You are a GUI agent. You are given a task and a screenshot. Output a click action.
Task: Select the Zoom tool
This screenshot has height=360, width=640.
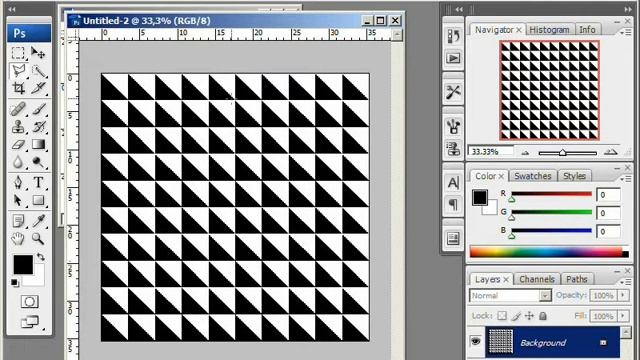point(38,238)
